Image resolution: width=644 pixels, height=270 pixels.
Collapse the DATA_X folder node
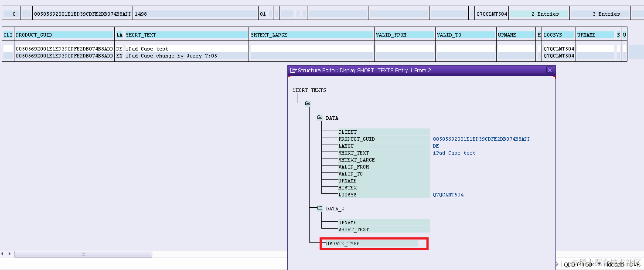point(320,208)
